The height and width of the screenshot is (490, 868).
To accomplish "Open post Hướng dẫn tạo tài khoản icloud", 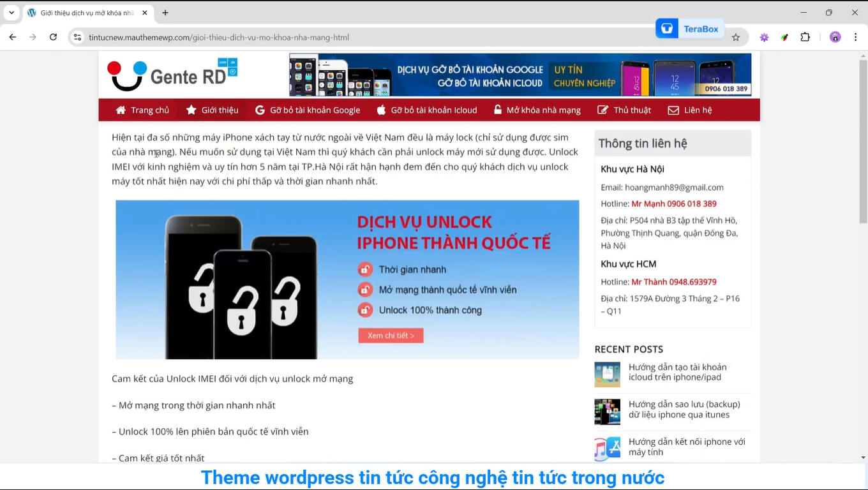I will pos(677,372).
